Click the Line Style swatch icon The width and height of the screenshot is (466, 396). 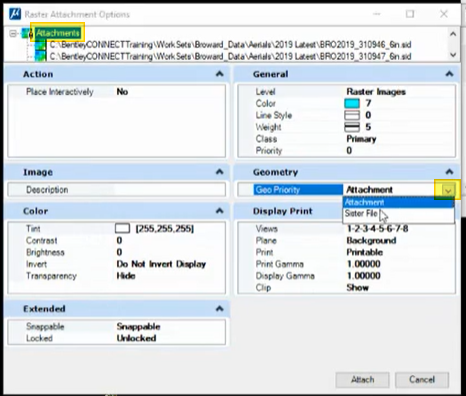click(352, 115)
